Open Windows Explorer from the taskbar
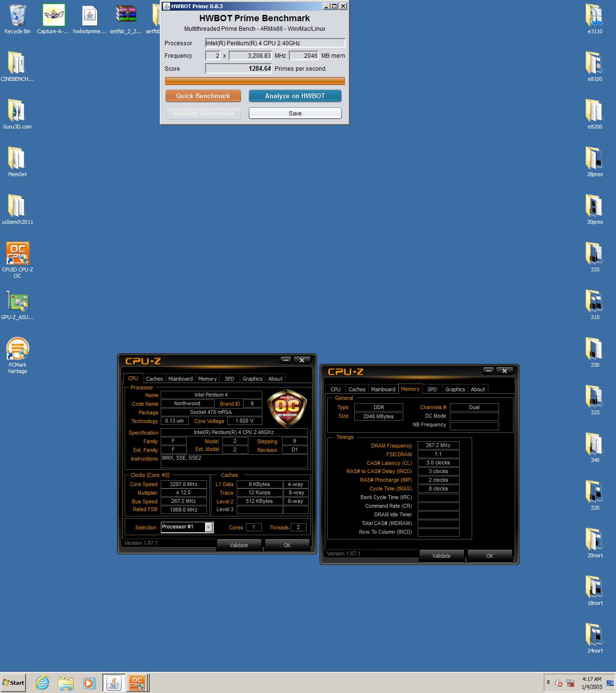Screen dimensions: 616x693 (x=66, y=682)
